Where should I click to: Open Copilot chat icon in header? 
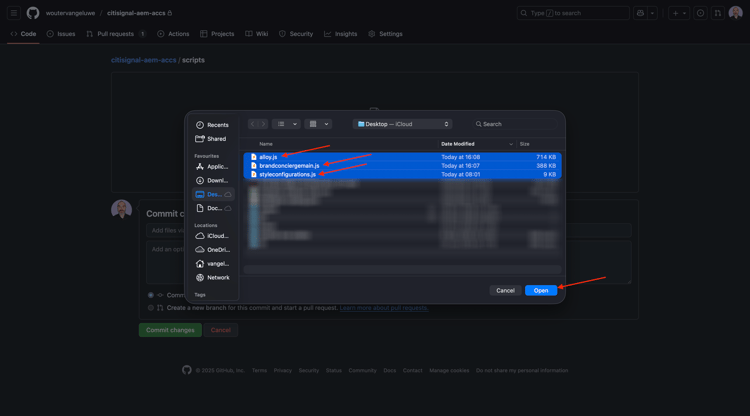(x=640, y=13)
